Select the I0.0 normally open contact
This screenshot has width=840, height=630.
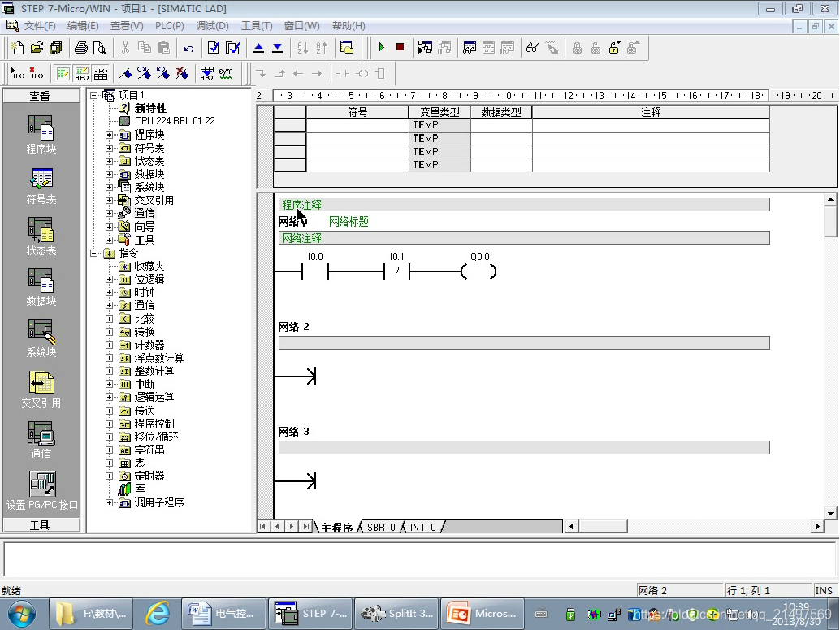315,272
